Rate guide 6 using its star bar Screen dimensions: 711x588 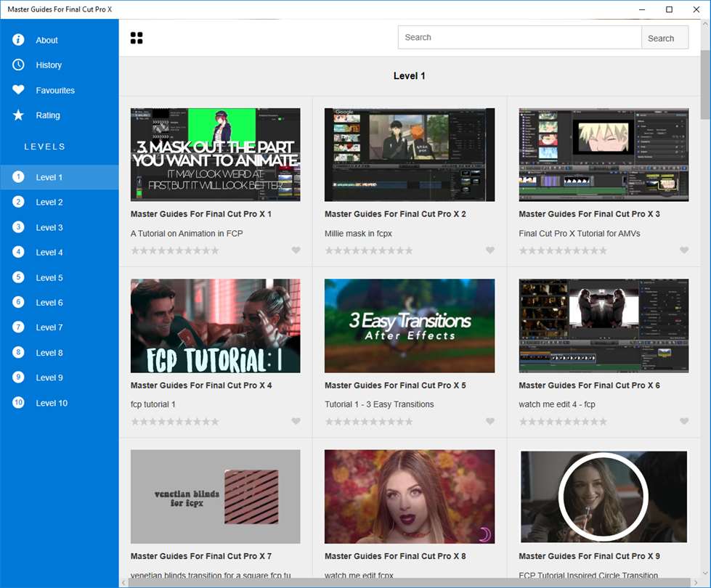(563, 422)
